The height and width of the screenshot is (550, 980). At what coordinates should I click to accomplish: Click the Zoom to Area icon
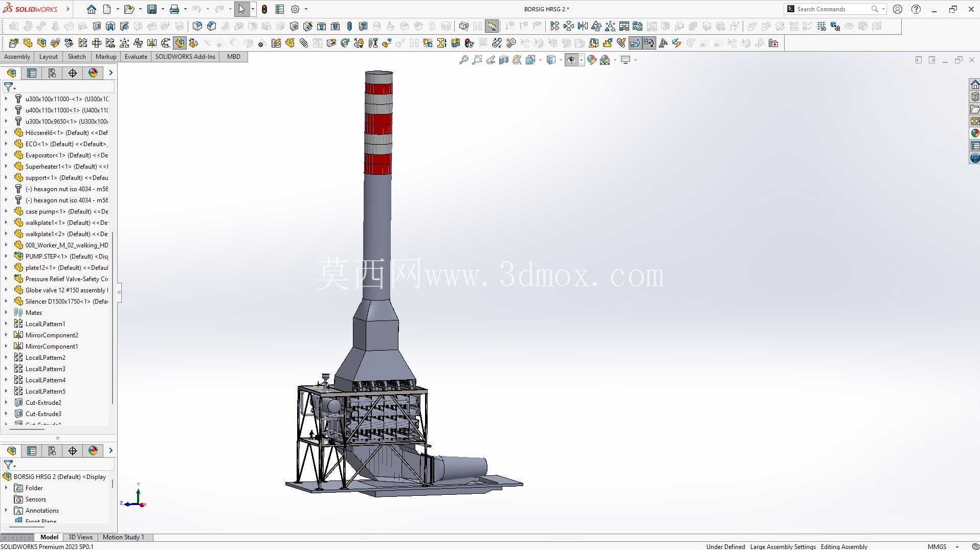(477, 60)
